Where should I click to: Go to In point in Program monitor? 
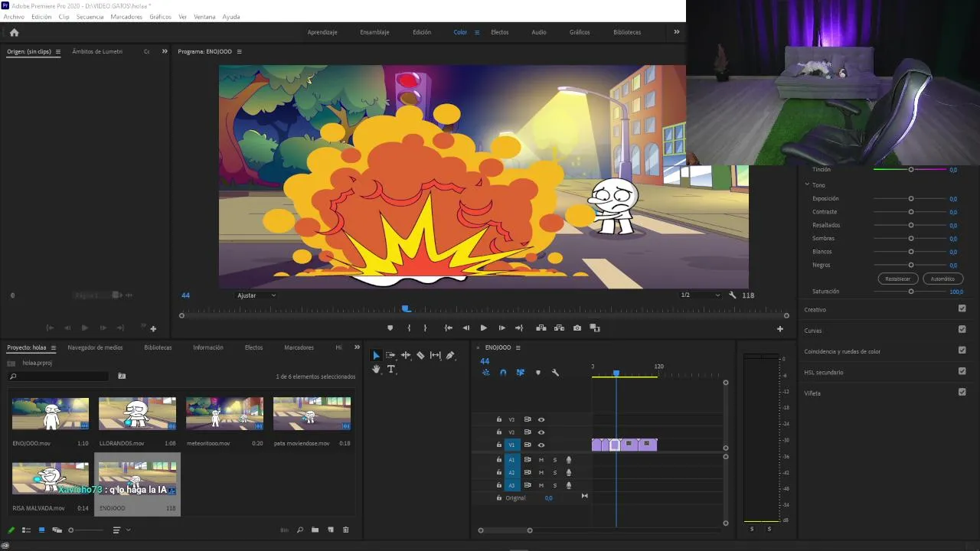coord(449,328)
